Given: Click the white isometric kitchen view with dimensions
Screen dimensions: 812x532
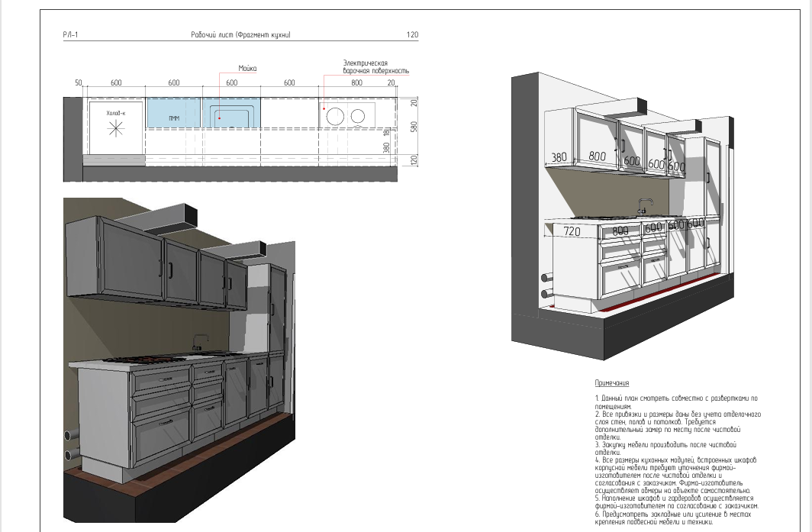Looking at the screenshot, I should [623, 216].
